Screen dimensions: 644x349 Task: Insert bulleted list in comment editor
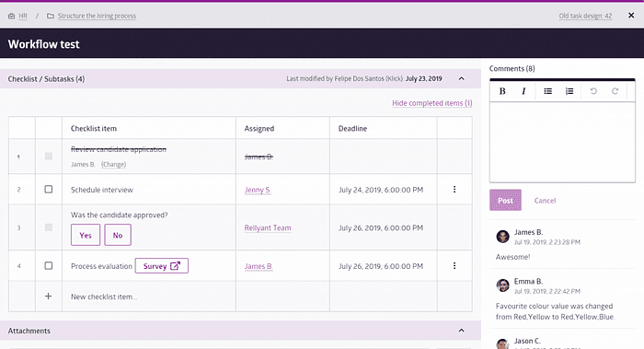tap(548, 91)
